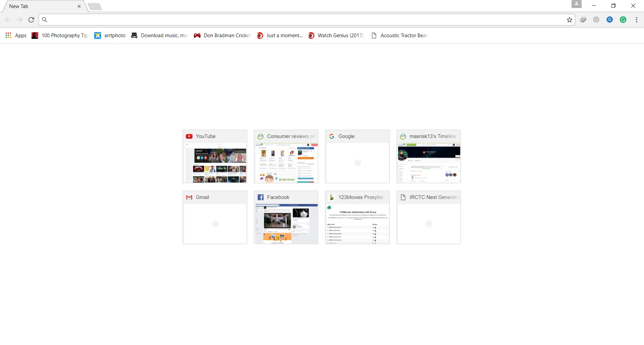Minimize the Chrome window
This screenshot has height=345, width=644.
pyautogui.click(x=594, y=6)
